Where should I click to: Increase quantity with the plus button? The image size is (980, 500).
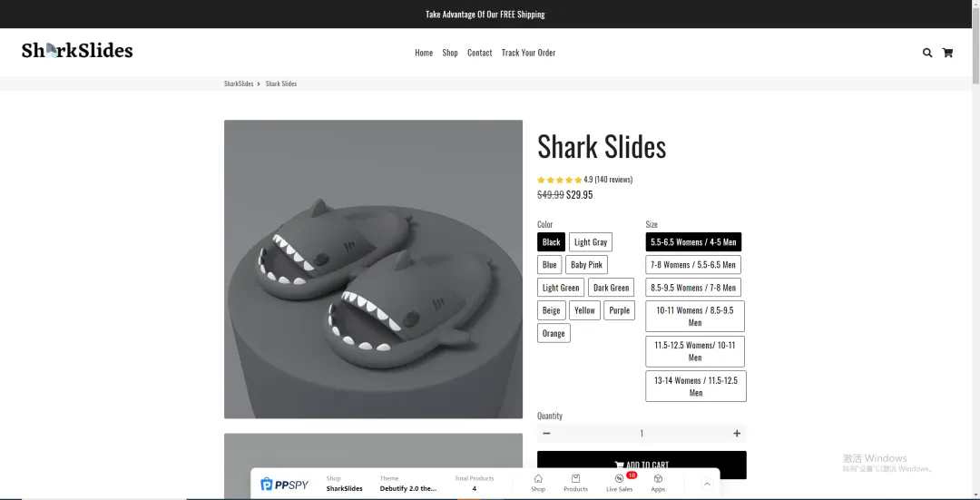point(737,433)
